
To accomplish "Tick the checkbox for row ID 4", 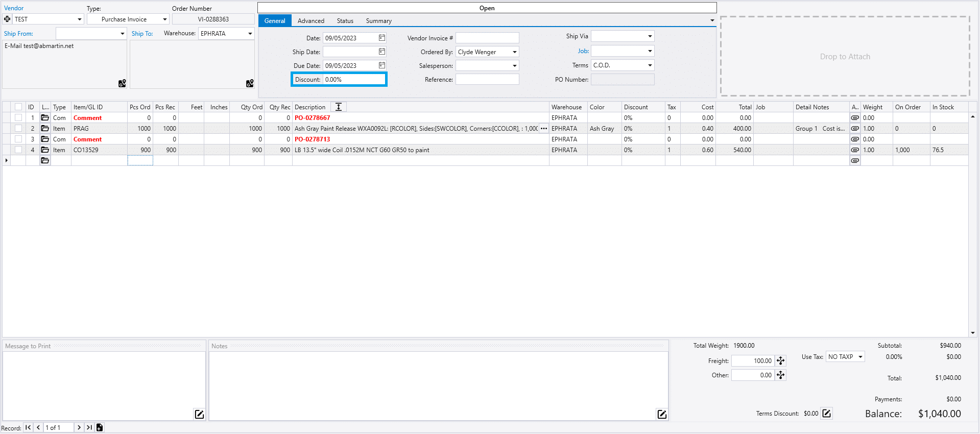I will coord(18,150).
